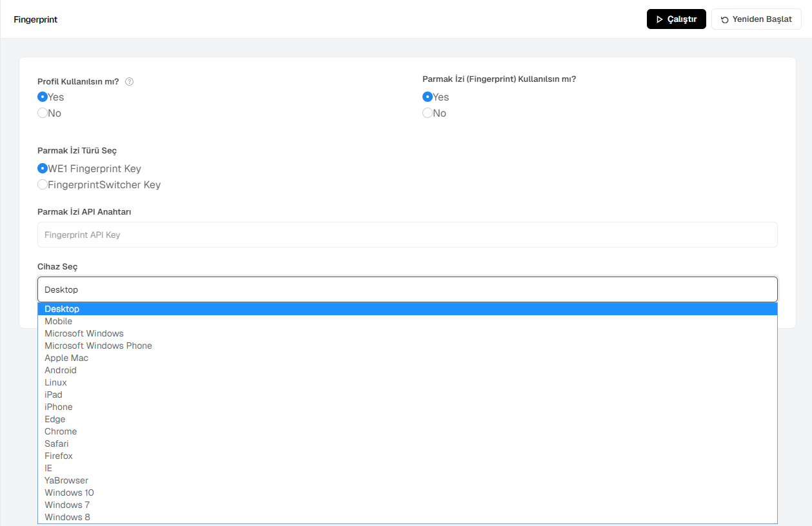Select Yes for Profil Kullanılsın mı
812x526 pixels.
(43, 97)
